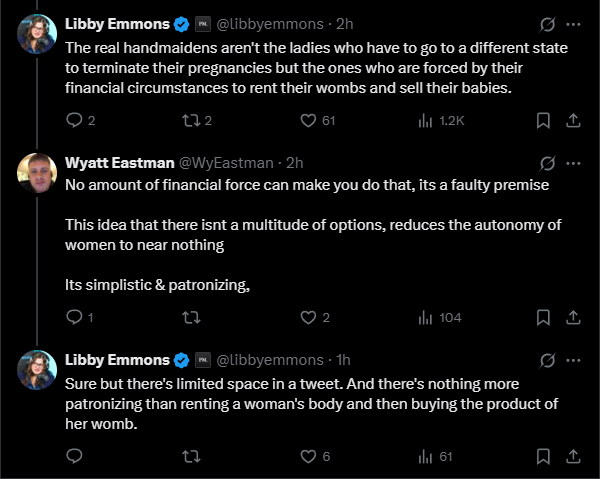
Task: View analytics showing 1.2K views
Action: (441, 121)
